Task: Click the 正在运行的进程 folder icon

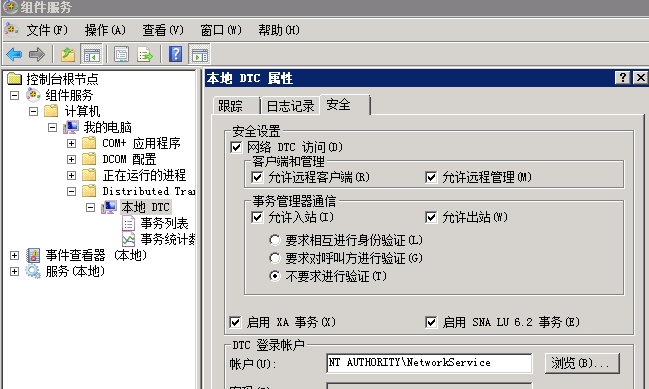Action: tap(89, 175)
